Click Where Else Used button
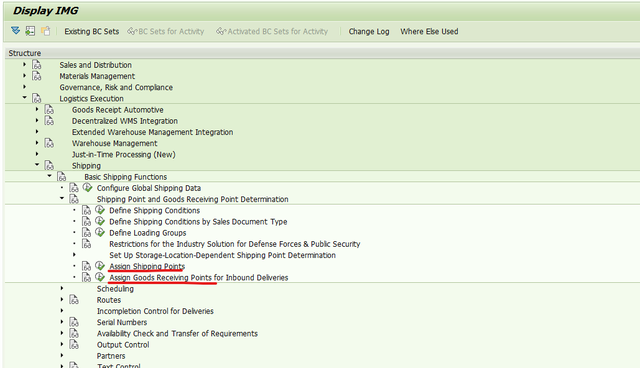Screen dimensions: 640x368 (429, 31)
